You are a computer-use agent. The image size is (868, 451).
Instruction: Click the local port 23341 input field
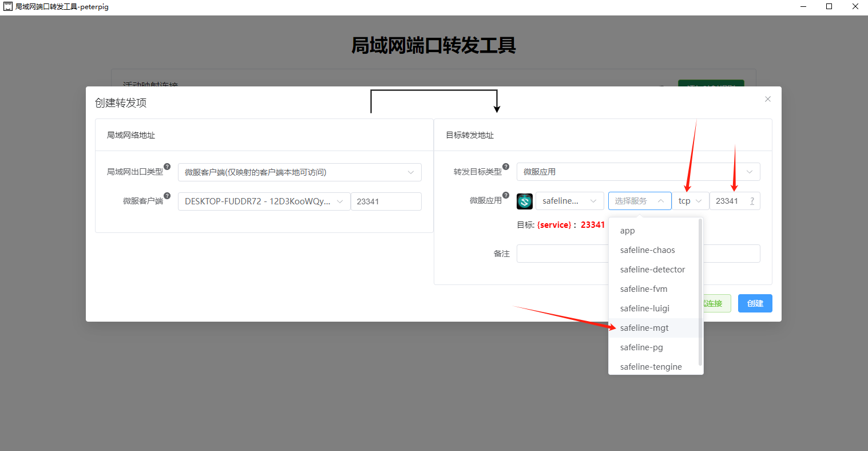386,201
